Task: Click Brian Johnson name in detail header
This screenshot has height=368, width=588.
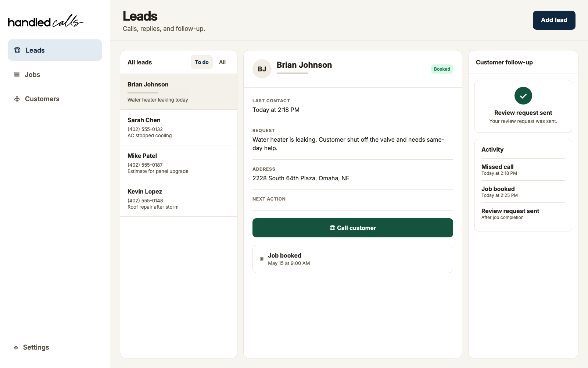Action: pyautogui.click(x=304, y=65)
